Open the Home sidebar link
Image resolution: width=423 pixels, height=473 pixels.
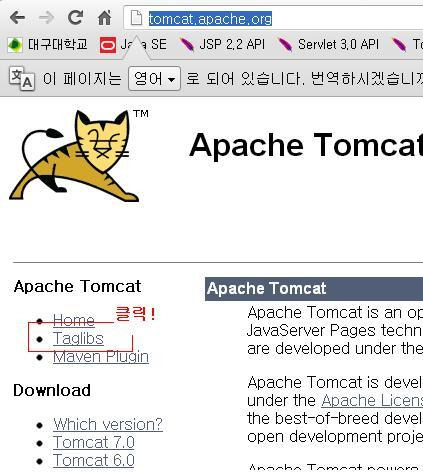(x=74, y=320)
